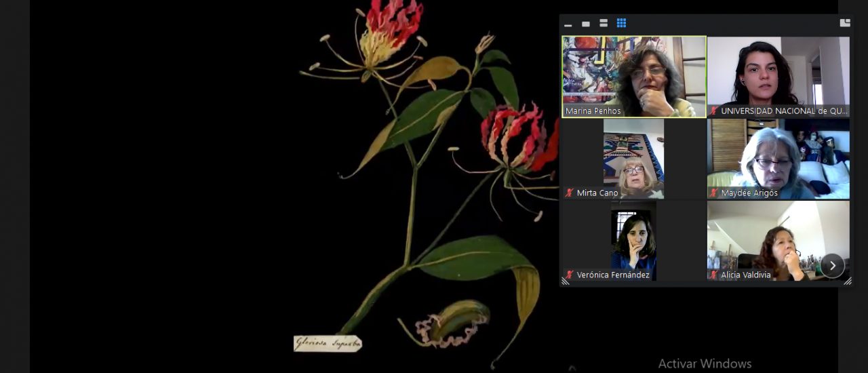The width and height of the screenshot is (868, 373).
Task: Select the blue grid gallery view icon
Action: click(621, 24)
